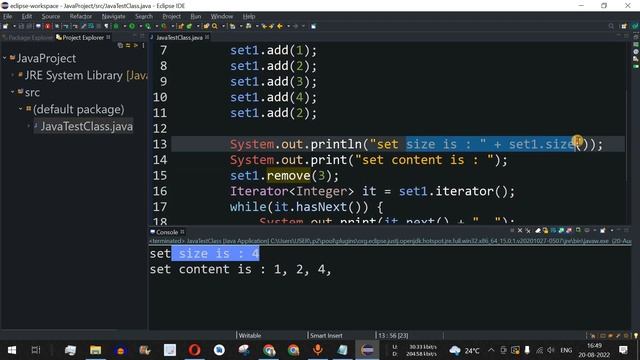Click line number 16 in editor gutter

coord(160,191)
